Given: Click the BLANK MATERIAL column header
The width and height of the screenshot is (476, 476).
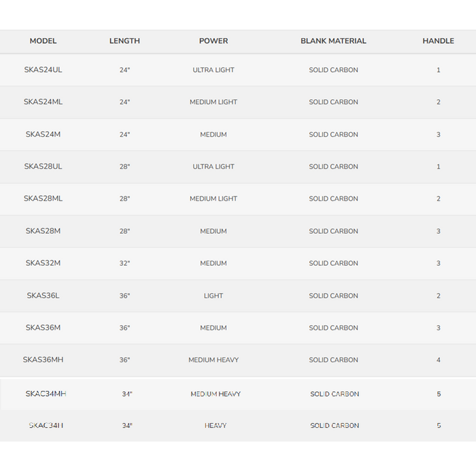Looking at the screenshot, I should coord(333,41).
